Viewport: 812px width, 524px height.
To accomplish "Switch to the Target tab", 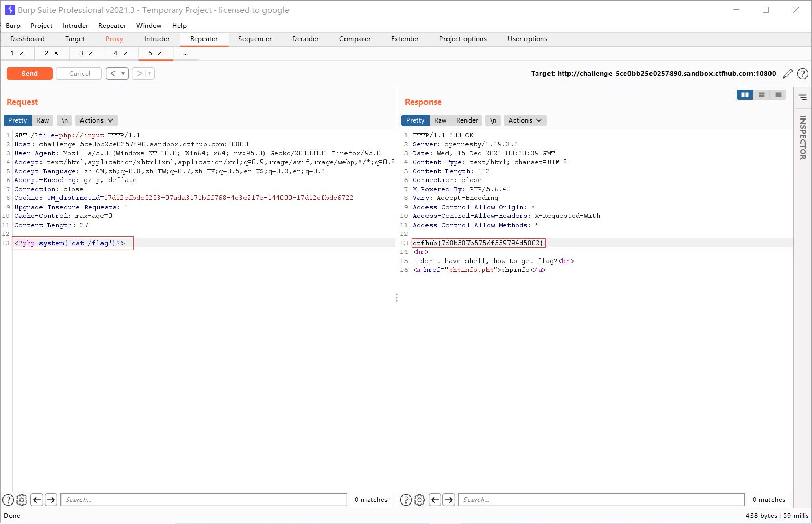I will click(x=75, y=39).
